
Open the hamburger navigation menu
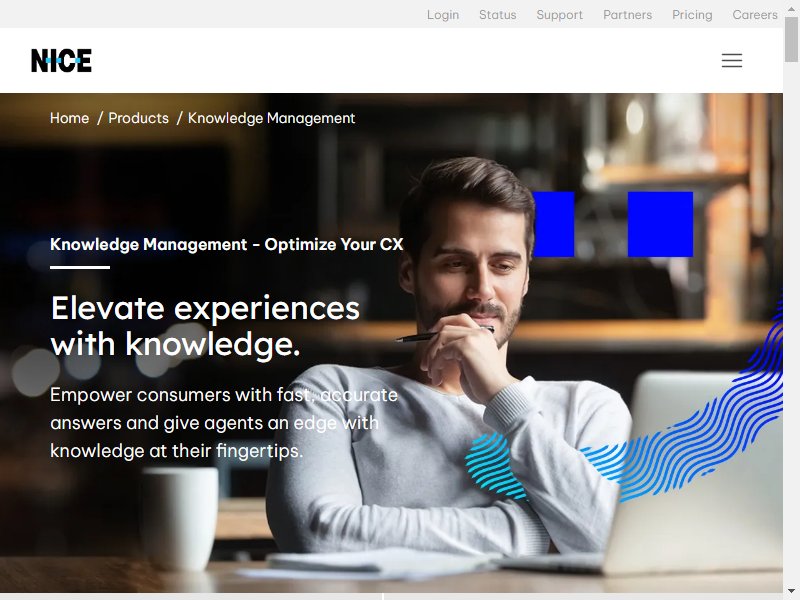click(732, 60)
